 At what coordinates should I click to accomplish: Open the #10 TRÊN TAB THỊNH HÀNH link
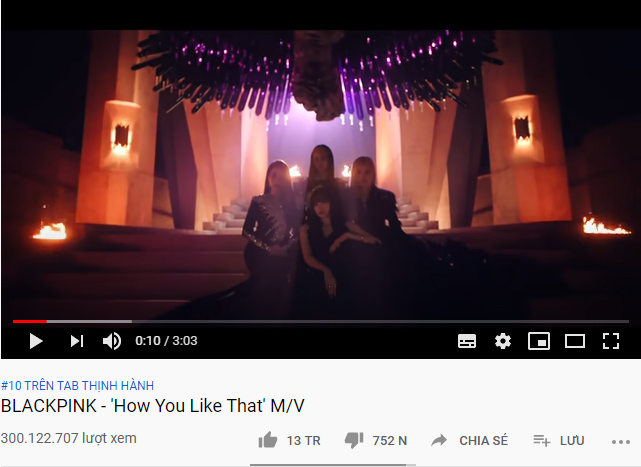tap(77, 386)
